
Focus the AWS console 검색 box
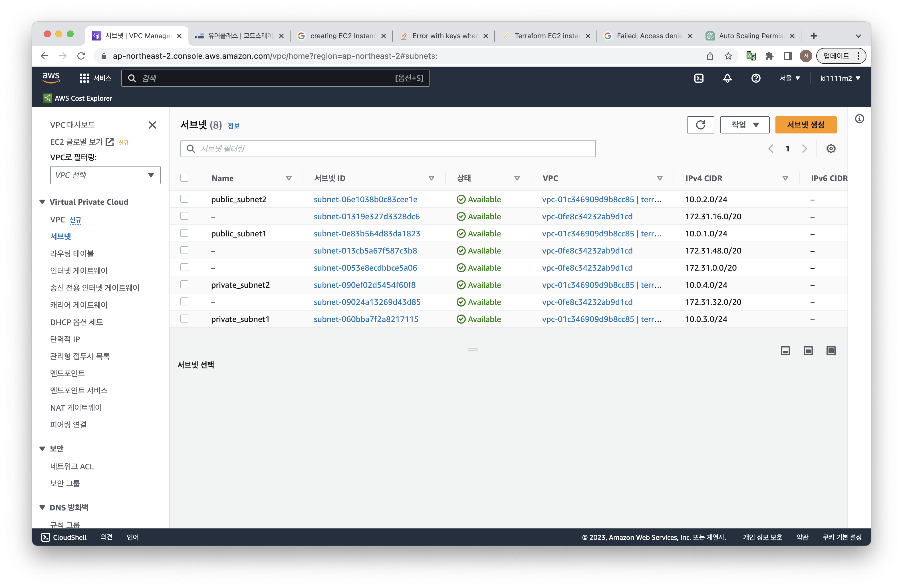point(275,78)
